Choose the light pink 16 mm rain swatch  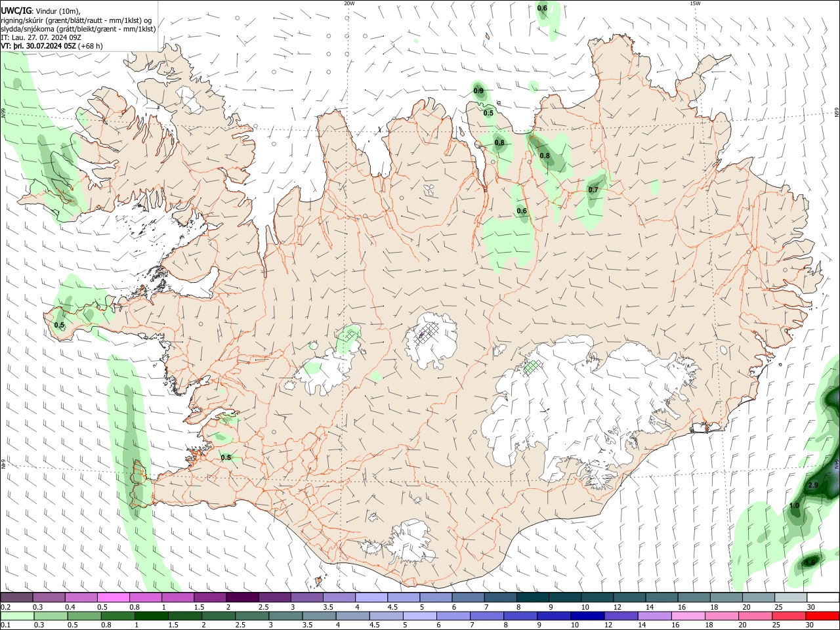pos(688,616)
